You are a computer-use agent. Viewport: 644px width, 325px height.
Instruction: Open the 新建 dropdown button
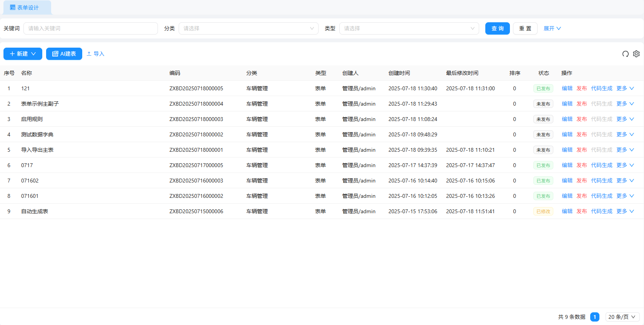[23, 54]
